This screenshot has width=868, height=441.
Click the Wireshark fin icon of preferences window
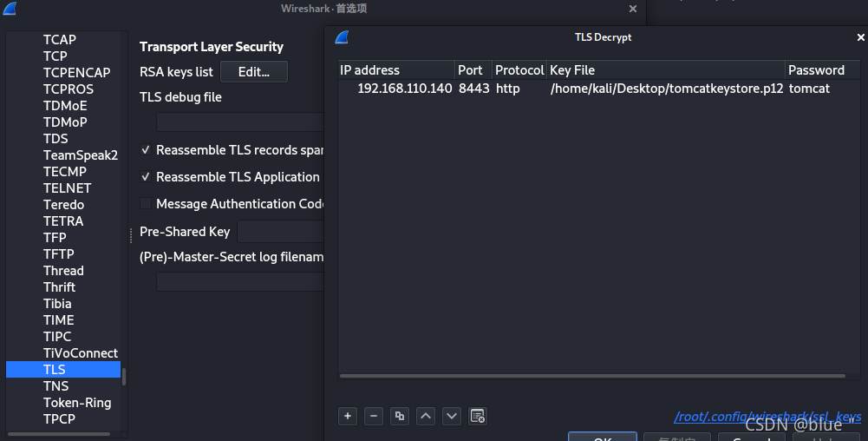(10, 9)
